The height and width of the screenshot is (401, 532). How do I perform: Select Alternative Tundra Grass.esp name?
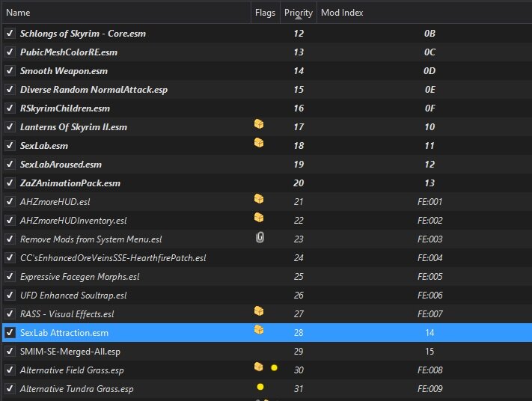(x=76, y=389)
